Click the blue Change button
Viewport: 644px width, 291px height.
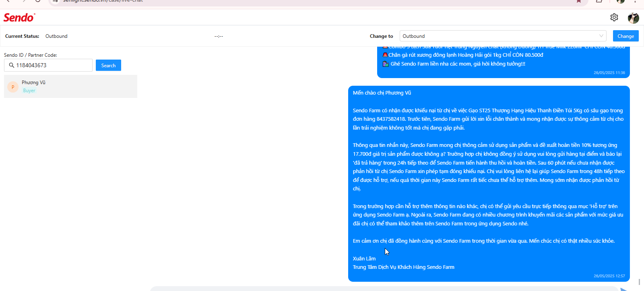pos(626,36)
